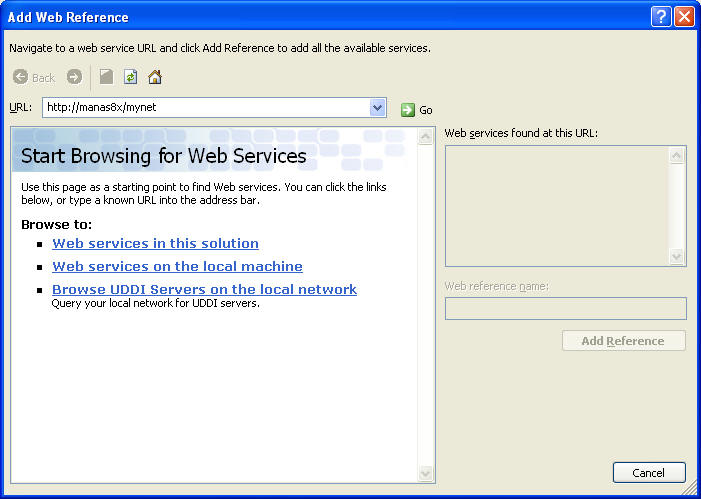The width and height of the screenshot is (701, 499).
Task: Go to Home page icon
Action: click(155, 77)
